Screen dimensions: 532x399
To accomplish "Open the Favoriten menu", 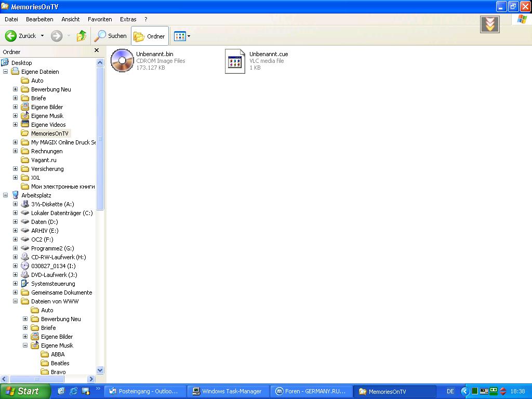I will [x=100, y=19].
